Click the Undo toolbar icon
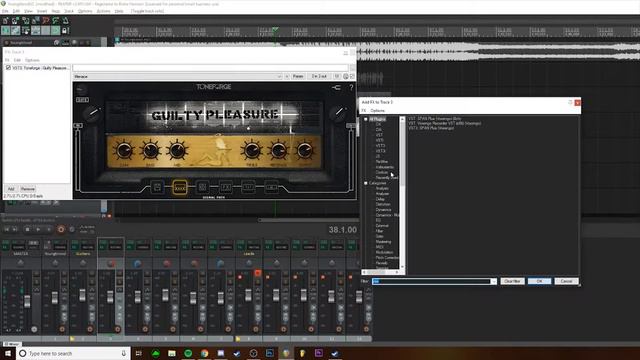This screenshot has width=640, height=360. coord(46,20)
